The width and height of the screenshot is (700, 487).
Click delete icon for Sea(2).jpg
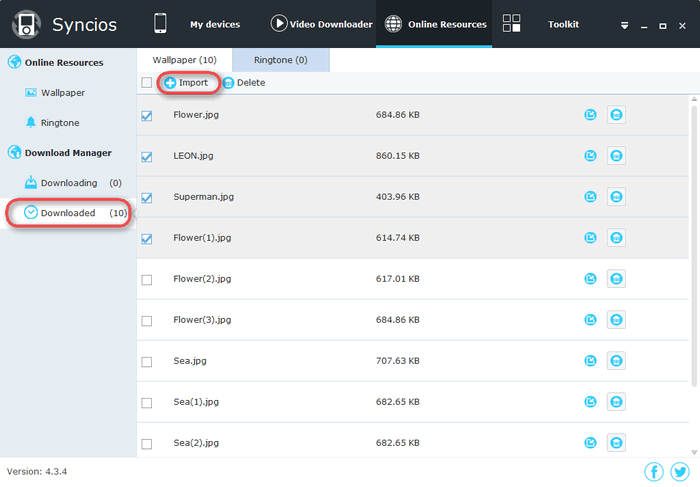click(x=616, y=443)
